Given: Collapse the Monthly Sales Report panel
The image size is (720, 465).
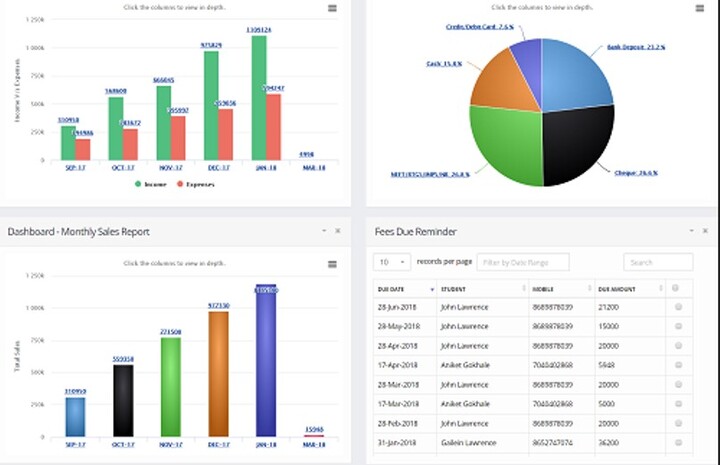Looking at the screenshot, I should tap(324, 231).
